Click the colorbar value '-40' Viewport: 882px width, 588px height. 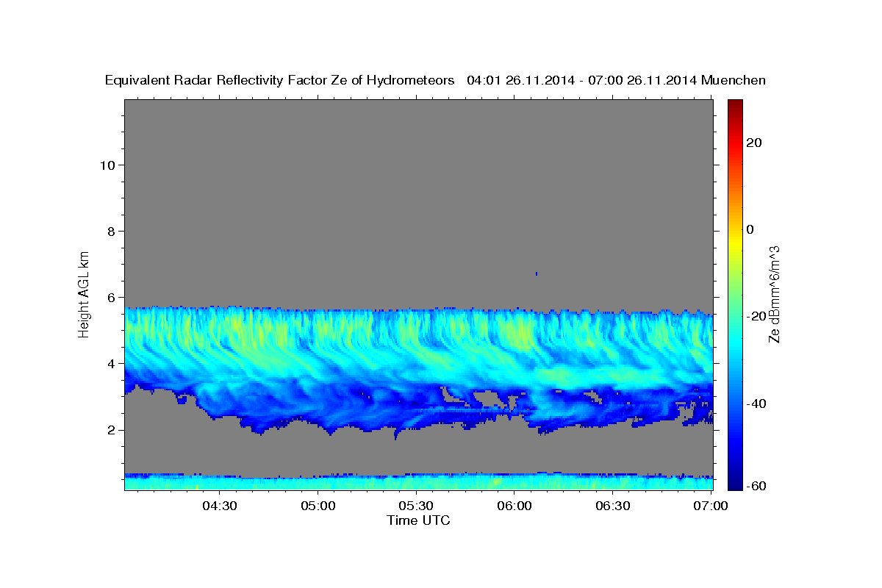(x=756, y=404)
